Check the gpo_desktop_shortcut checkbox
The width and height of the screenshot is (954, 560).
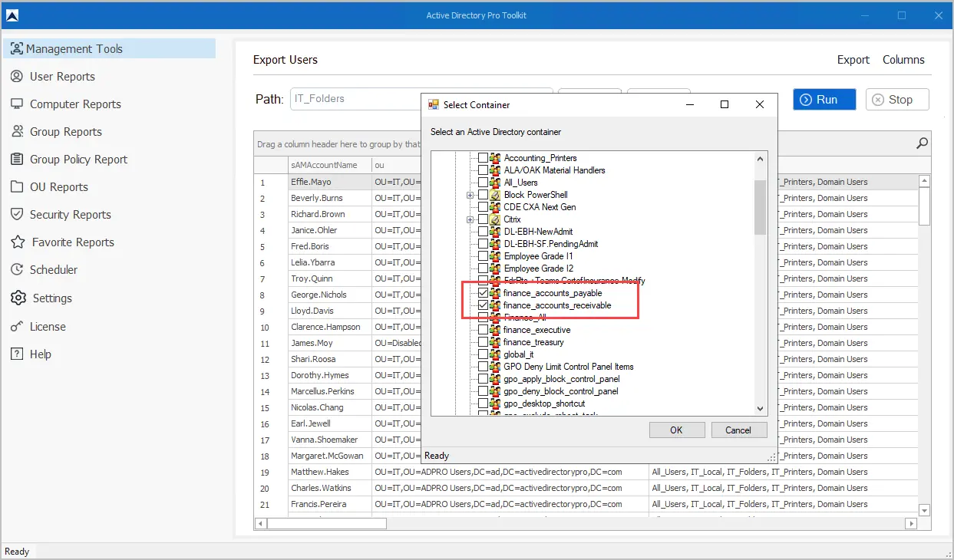483,404
